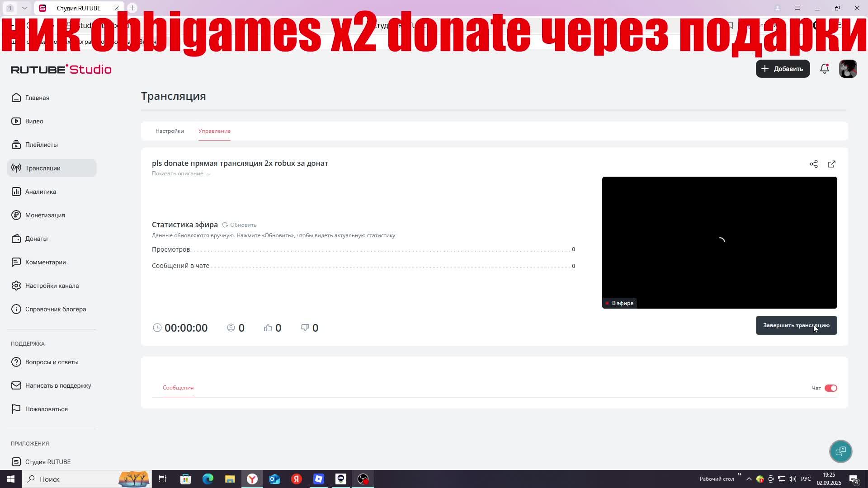Click the РУС language indicator

tap(806, 479)
